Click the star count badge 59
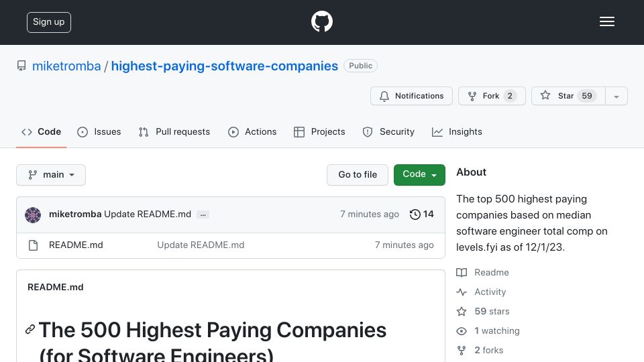Screen dimensions: 644x362 [587, 96]
